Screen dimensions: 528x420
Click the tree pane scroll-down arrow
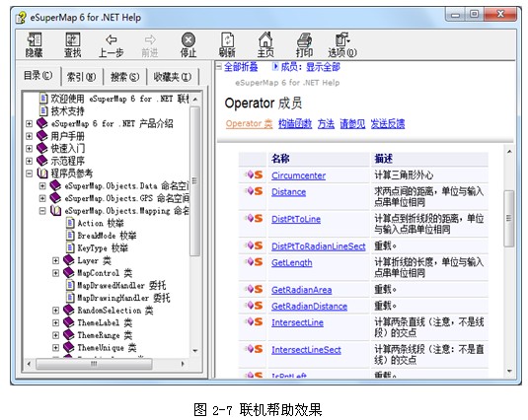pos(195,351)
